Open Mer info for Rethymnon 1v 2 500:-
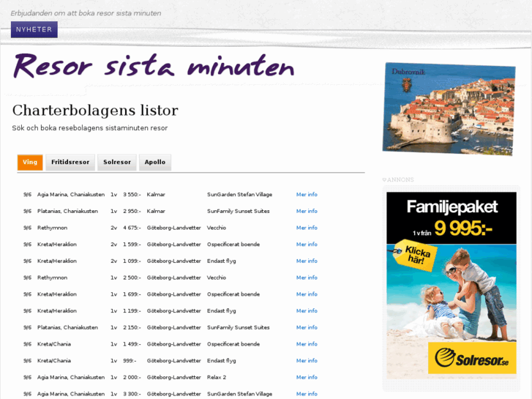Image resolution: width=532 pixels, height=399 pixels. 307,277
